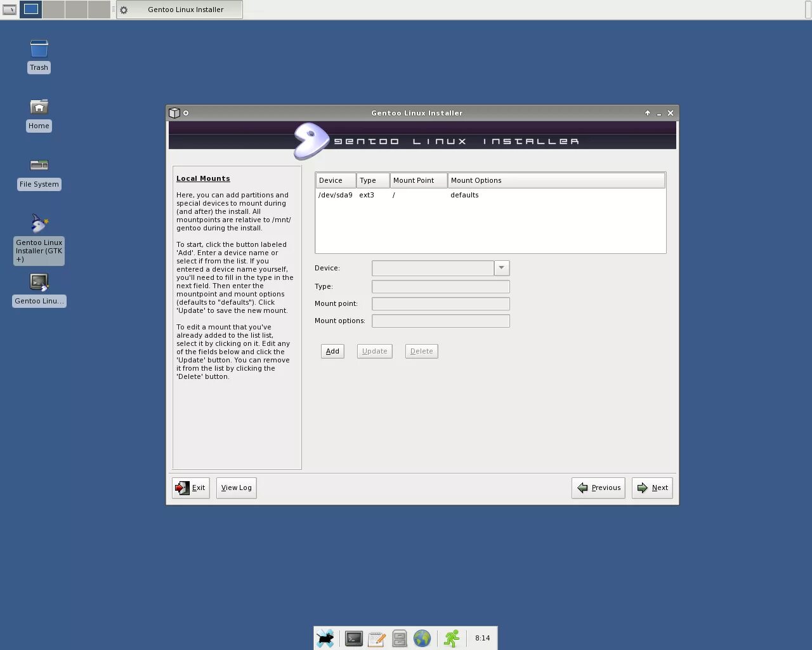Click the Update button
Screen dimensions: 812x650
coord(375,351)
